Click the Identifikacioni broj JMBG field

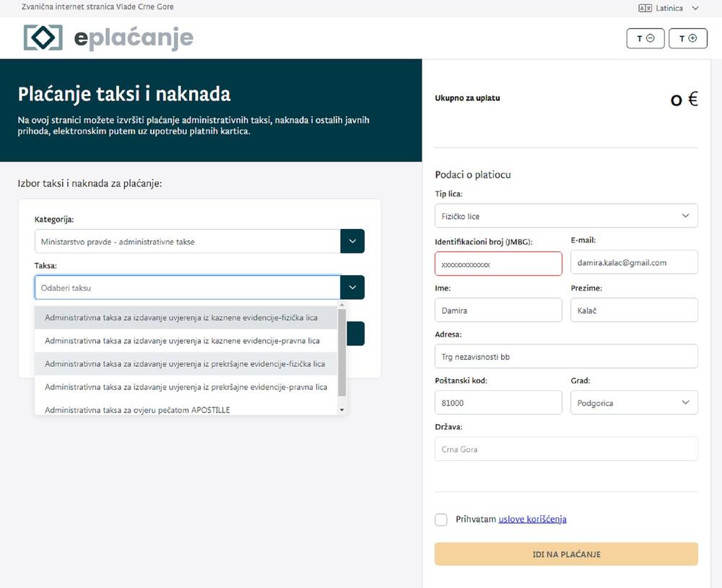pos(498,264)
